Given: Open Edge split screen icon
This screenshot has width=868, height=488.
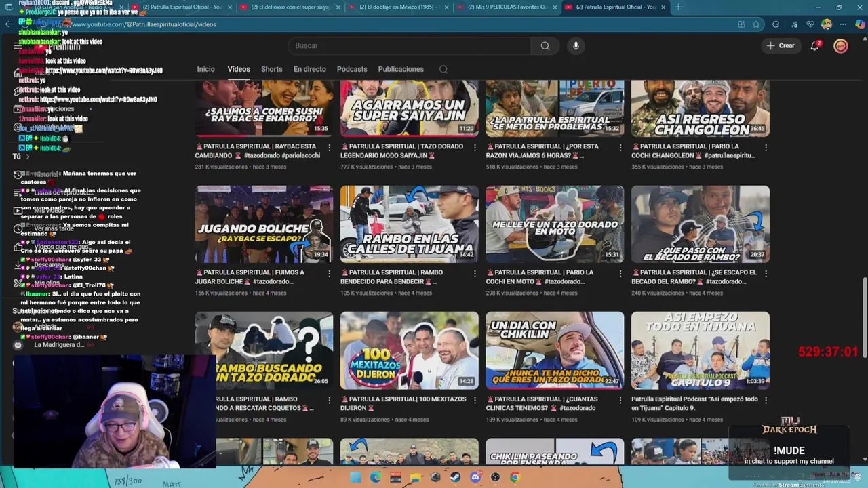Looking at the screenshot, I should pyautogui.click(x=741, y=24).
